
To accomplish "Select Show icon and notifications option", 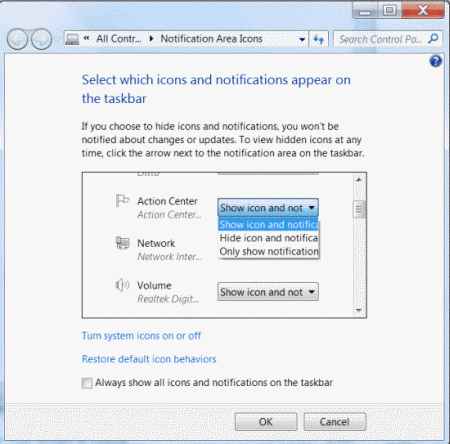I will coord(269,225).
